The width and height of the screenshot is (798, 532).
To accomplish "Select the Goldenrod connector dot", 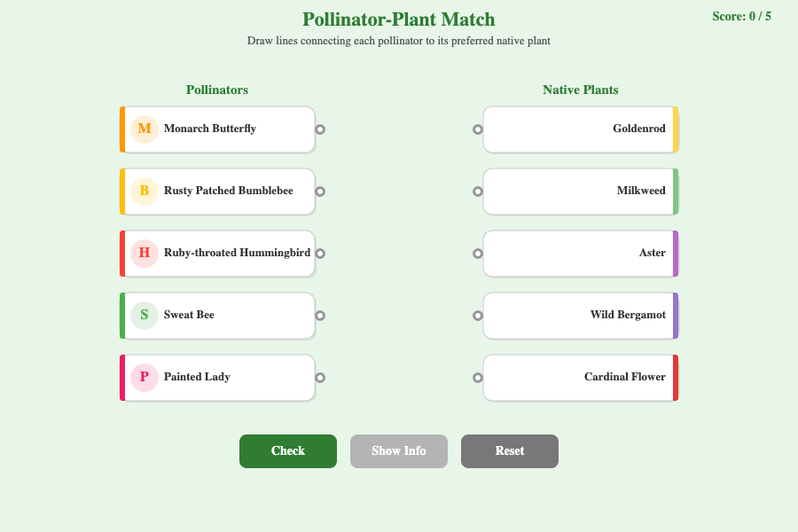I will pos(477,129).
